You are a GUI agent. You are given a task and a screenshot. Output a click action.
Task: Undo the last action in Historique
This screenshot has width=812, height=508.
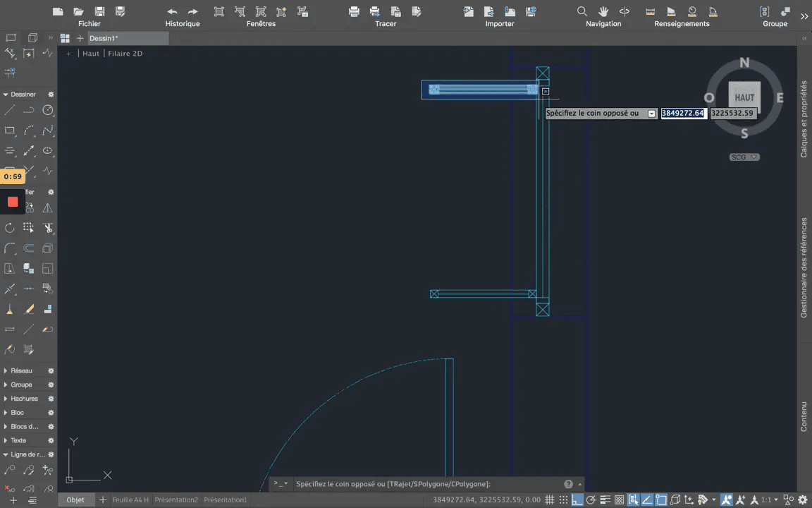click(172, 11)
